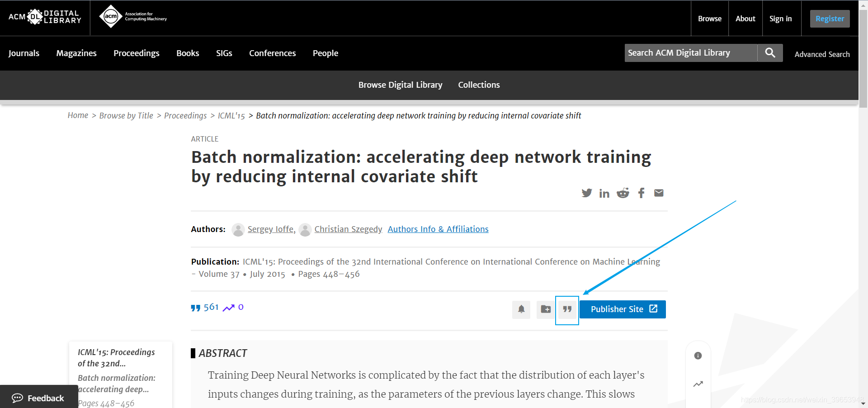Click the Publisher Site button
The height and width of the screenshot is (408, 868).
click(623, 309)
